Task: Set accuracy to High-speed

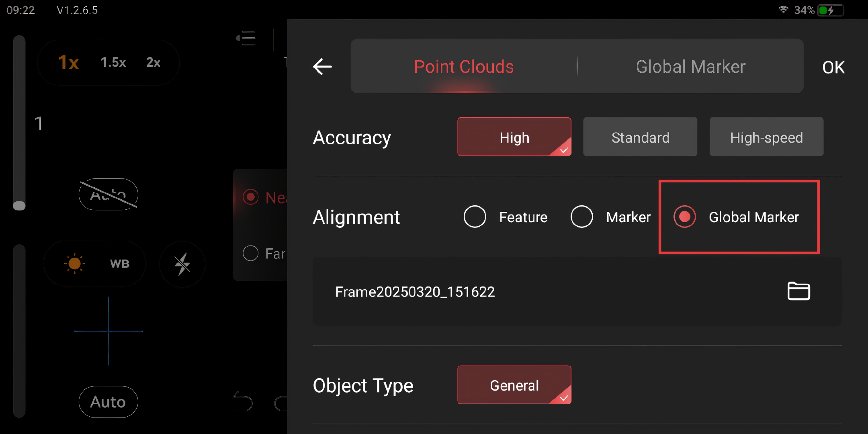Action: point(766,137)
